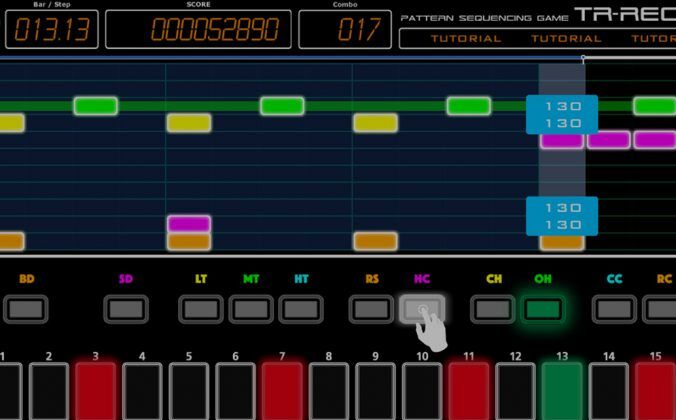Image resolution: width=676 pixels, height=420 pixels.
Task: Turn off step 7 red pad
Action: coord(282,391)
